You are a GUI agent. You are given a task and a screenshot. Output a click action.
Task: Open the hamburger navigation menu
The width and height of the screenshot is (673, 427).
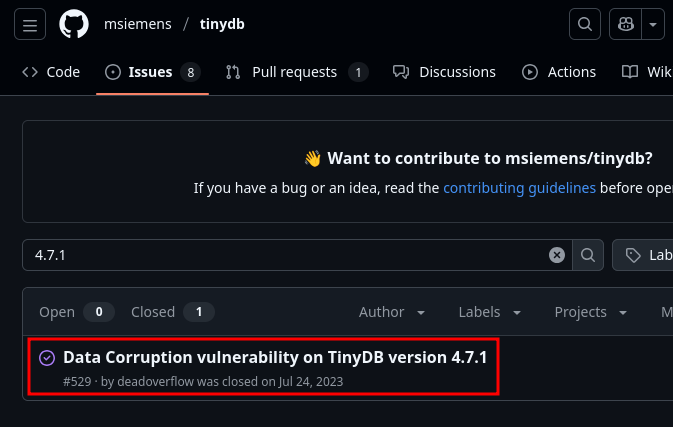(x=30, y=25)
